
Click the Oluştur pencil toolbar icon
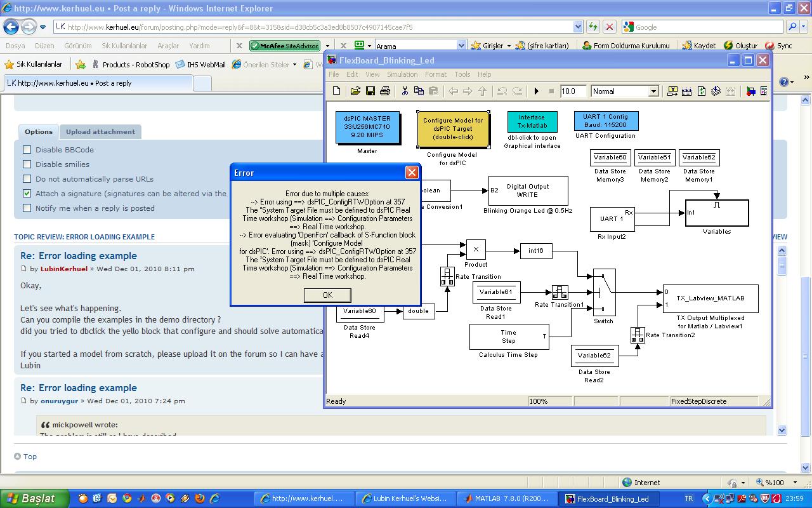tap(740, 46)
